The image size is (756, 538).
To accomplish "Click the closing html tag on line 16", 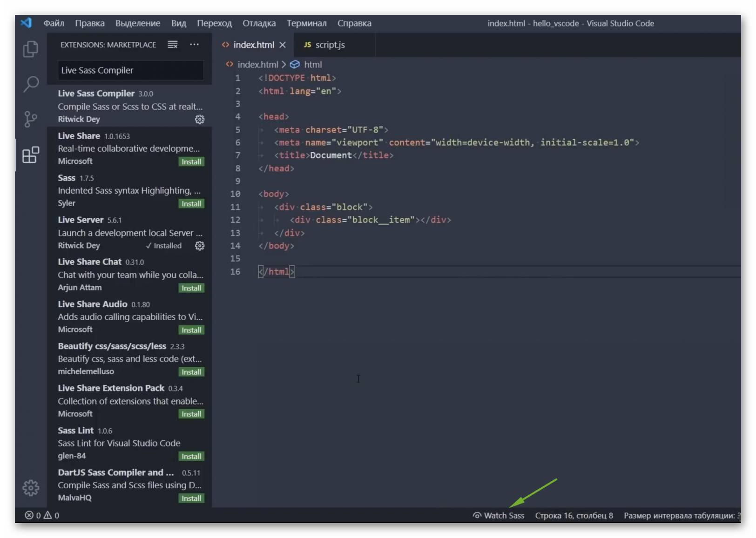I will (x=277, y=271).
